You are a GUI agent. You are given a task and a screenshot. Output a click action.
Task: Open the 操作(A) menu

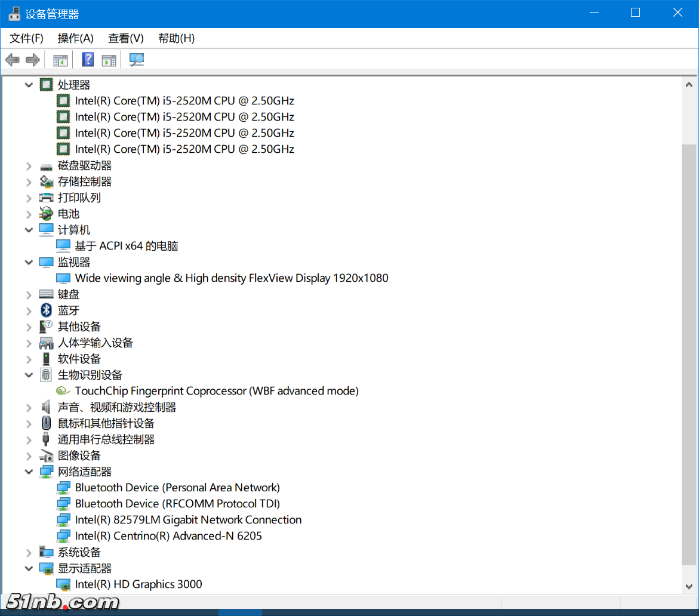tap(75, 38)
